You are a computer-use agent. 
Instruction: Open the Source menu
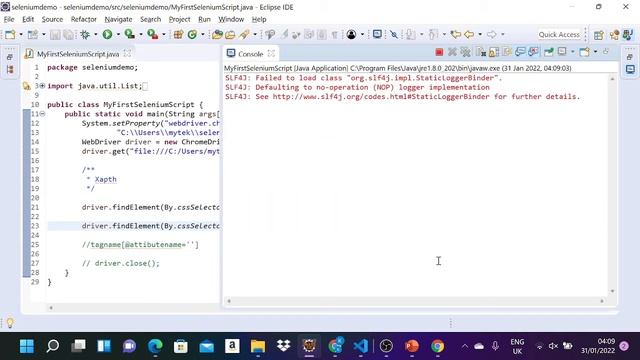pos(52,19)
